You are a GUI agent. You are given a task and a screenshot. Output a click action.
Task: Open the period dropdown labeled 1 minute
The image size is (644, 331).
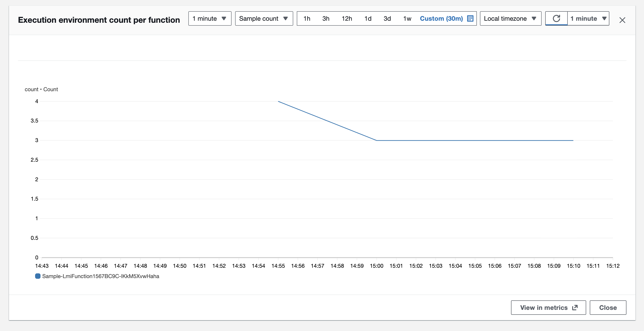[x=210, y=18]
